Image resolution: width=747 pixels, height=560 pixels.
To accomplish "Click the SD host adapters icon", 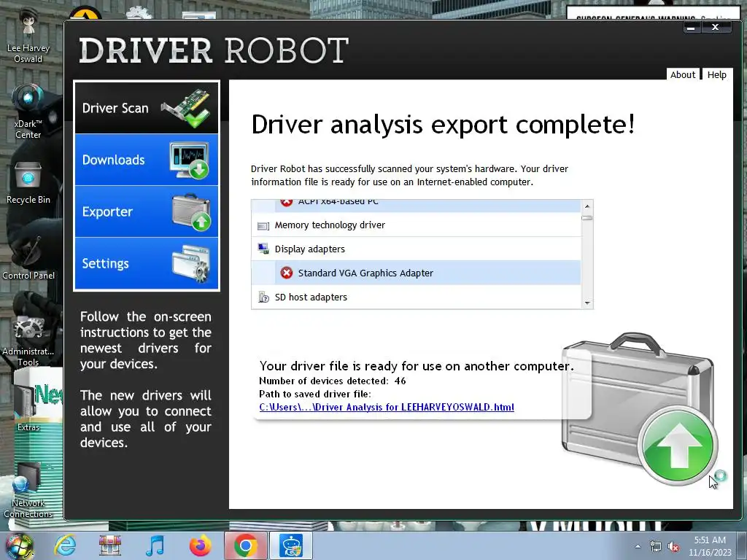I will (x=263, y=297).
